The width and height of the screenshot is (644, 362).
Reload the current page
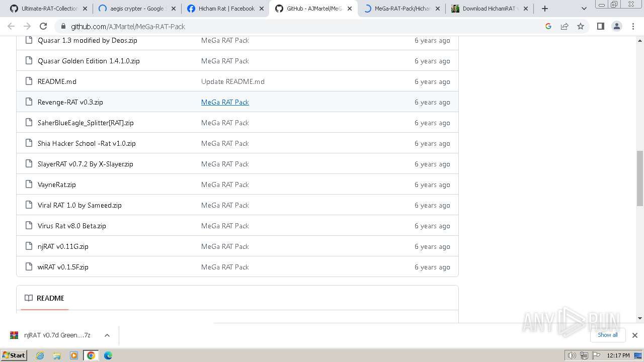[x=43, y=26]
